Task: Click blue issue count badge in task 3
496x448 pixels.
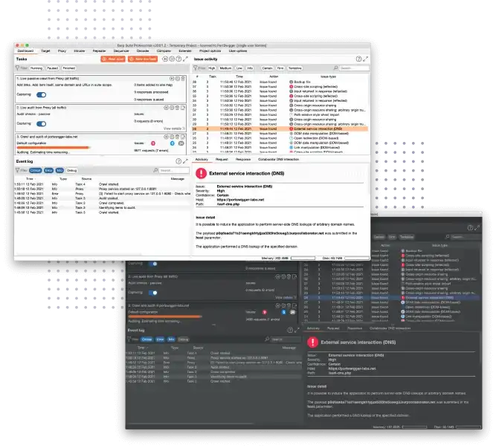Action: point(173,143)
